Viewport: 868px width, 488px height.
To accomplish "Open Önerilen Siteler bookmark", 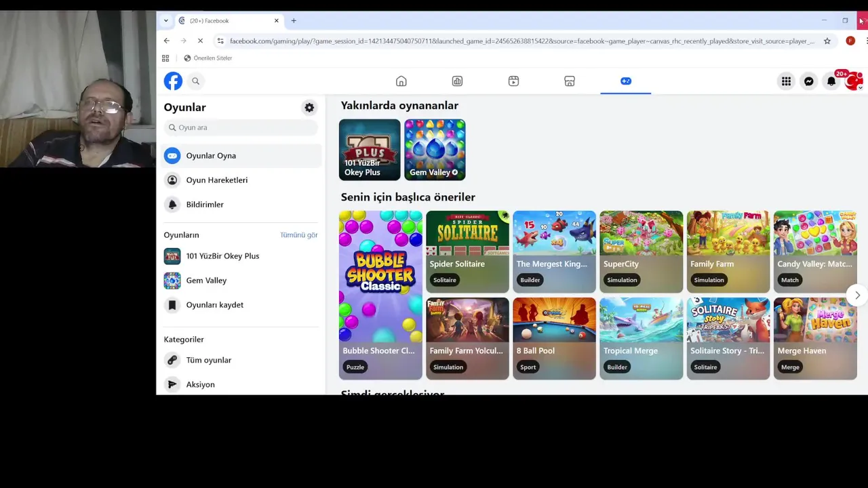I will 208,58.
